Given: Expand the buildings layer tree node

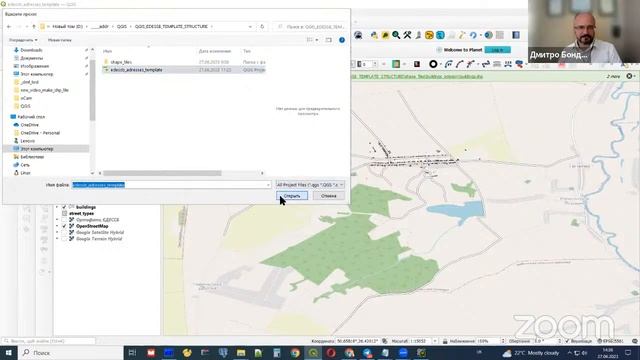Looking at the screenshot, I should coord(57,207).
